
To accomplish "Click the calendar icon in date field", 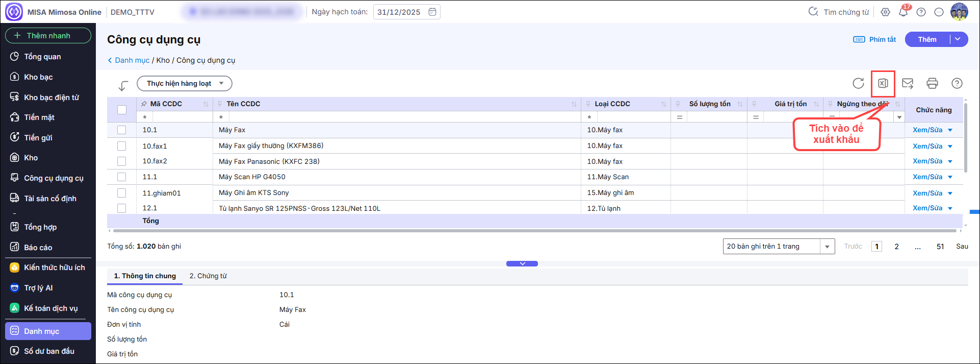I will 432,12.
